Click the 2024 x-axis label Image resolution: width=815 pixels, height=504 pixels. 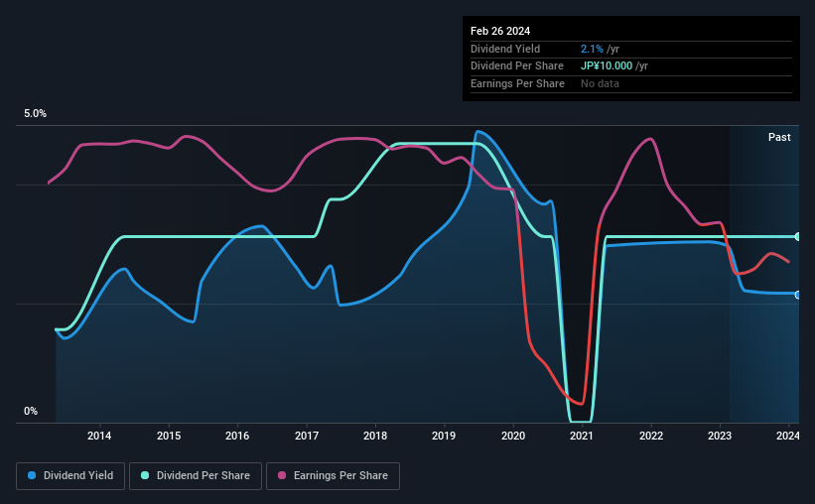pyautogui.click(x=788, y=436)
